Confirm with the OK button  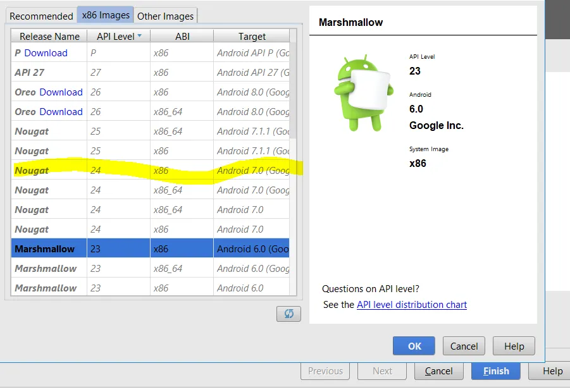(414, 346)
